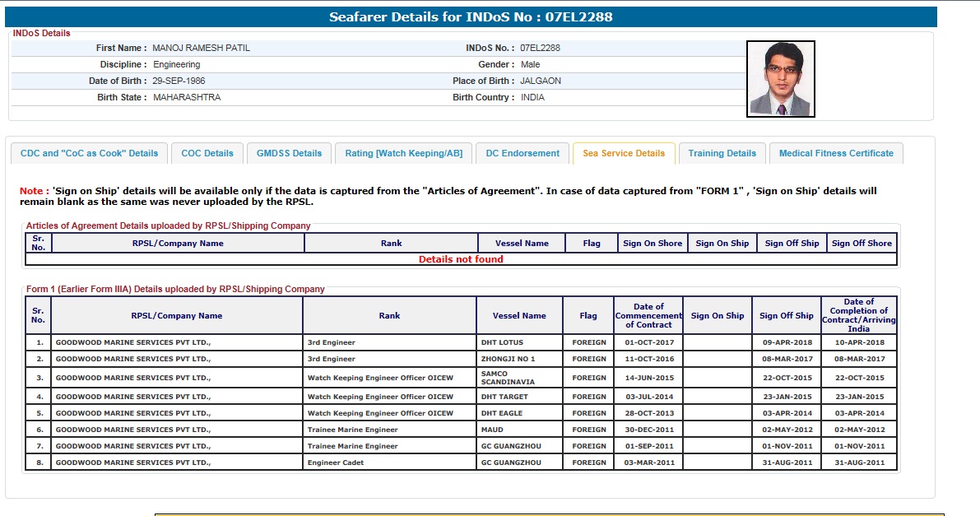Go to the DC Endorsement tab

pyautogui.click(x=523, y=153)
